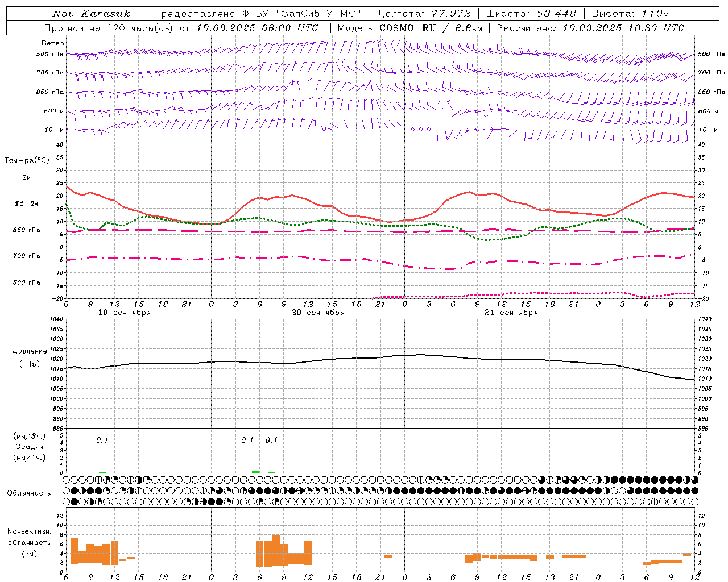Select '850 гПа' entry in temperature legend
The width and height of the screenshot is (728, 582).
(26, 230)
